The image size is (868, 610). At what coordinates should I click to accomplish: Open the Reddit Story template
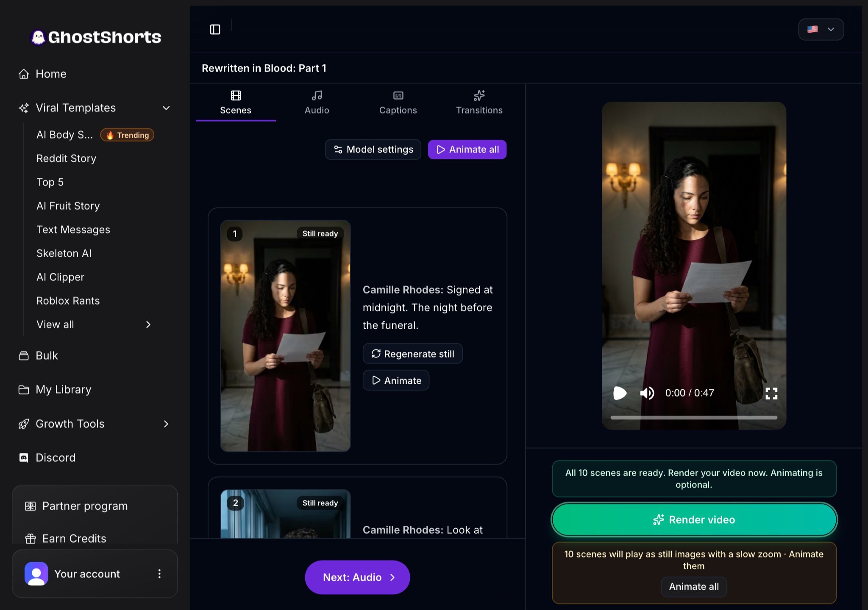point(66,158)
